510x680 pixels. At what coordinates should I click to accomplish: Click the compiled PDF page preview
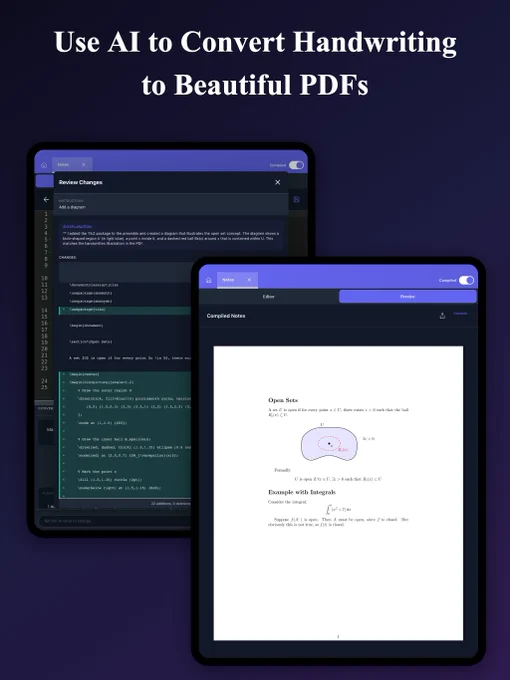(x=338, y=493)
